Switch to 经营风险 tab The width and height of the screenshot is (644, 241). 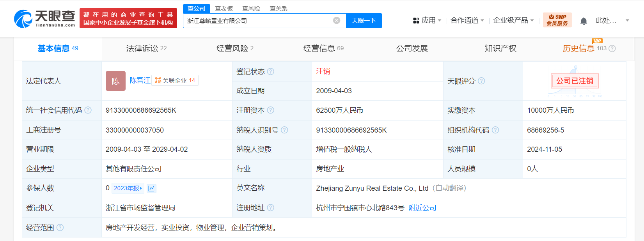pyautogui.click(x=235, y=48)
